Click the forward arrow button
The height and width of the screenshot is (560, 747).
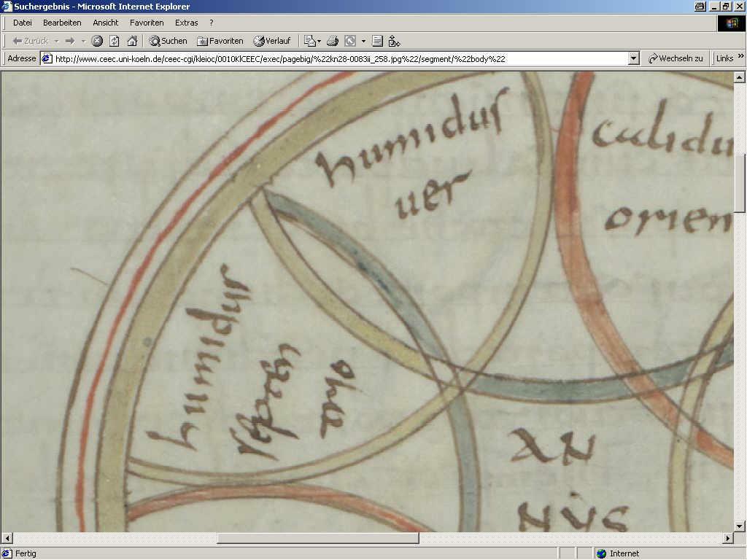pos(70,41)
